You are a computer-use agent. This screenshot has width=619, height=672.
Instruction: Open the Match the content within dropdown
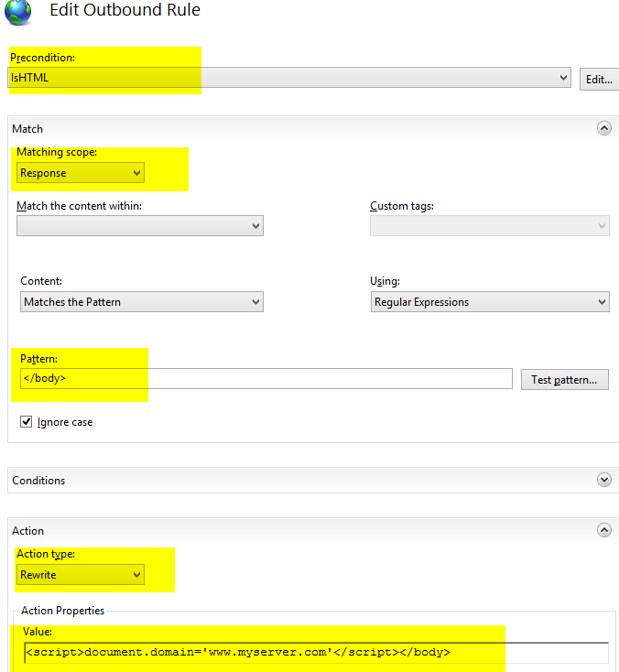click(140, 226)
